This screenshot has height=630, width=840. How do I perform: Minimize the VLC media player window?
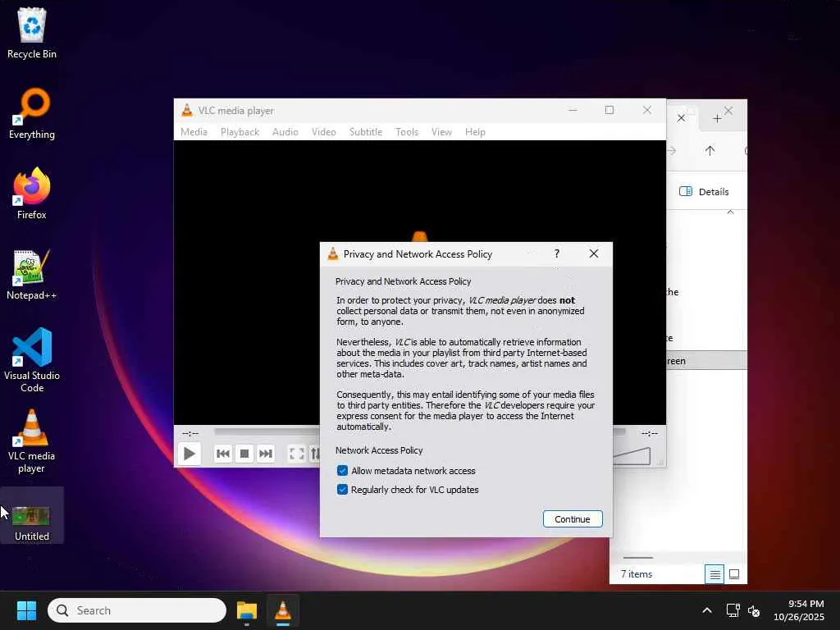point(573,110)
